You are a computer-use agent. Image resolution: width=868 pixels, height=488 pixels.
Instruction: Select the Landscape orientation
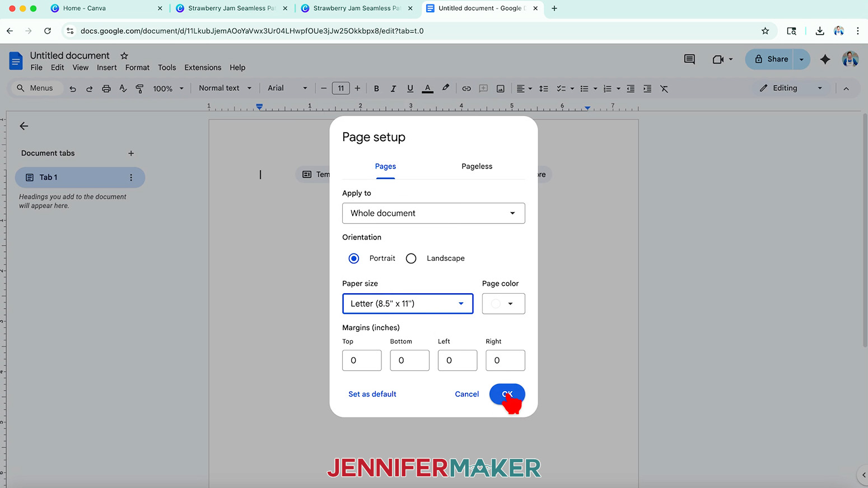click(411, 258)
